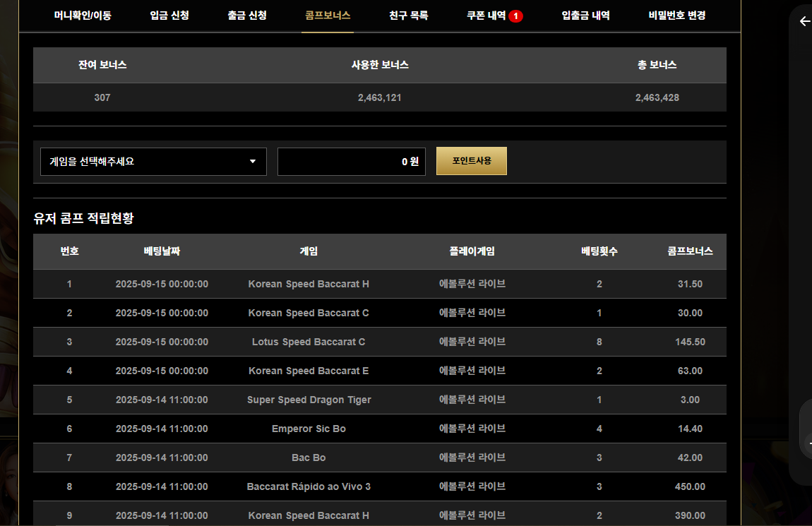Viewport: 812px width, 526px height.
Task: Select the 콤프보너스 tab
Action: (328, 16)
